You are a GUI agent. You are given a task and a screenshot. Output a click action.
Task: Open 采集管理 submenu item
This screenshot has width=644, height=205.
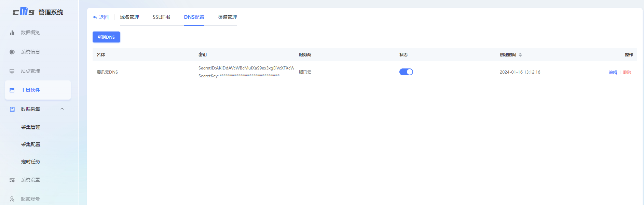(31, 127)
